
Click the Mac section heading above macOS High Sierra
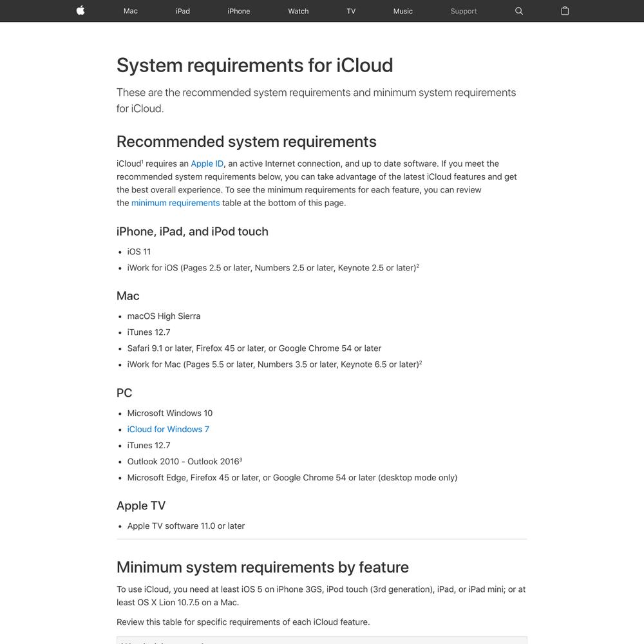point(128,296)
